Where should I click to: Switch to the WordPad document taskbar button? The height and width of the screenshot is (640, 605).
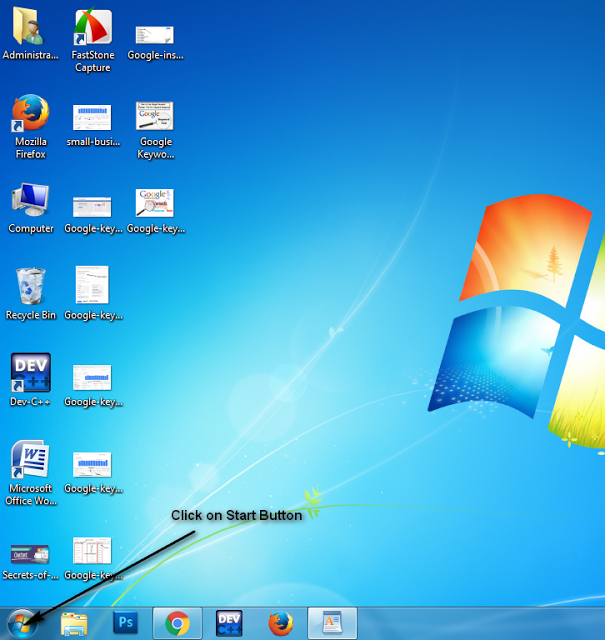tap(332, 623)
